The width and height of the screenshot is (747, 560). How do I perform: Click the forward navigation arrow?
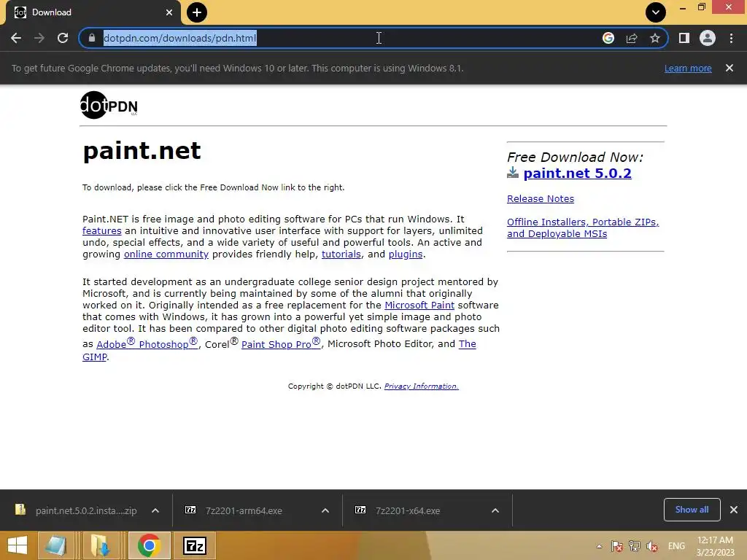tap(39, 38)
